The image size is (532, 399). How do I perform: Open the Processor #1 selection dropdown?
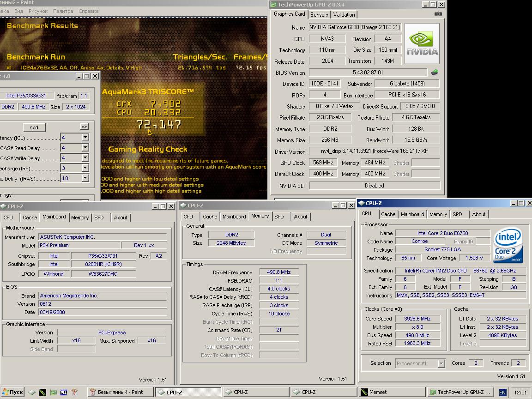[441, 363]
